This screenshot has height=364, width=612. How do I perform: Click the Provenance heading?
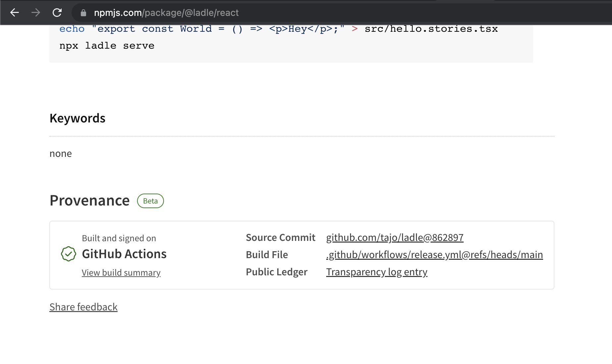(90, 200)
